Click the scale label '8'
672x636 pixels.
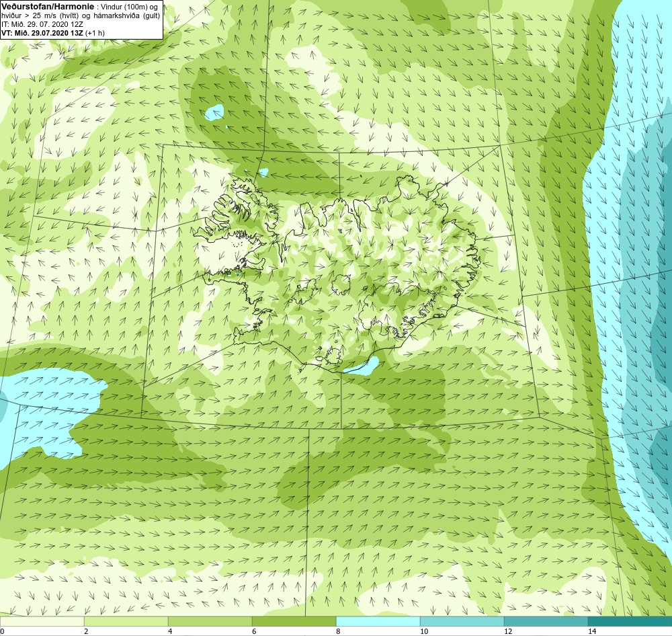tap(338, 631)
